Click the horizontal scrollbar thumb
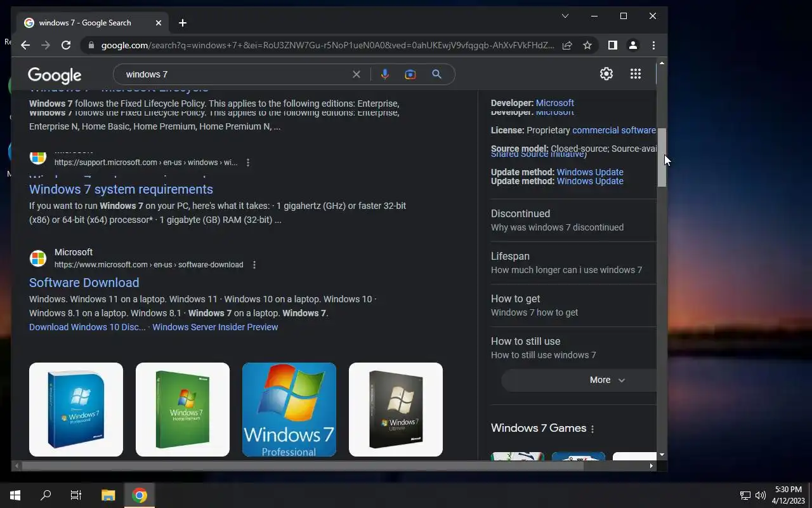The height and width of the screenshot is (508, 812). [x=303, y=465]
